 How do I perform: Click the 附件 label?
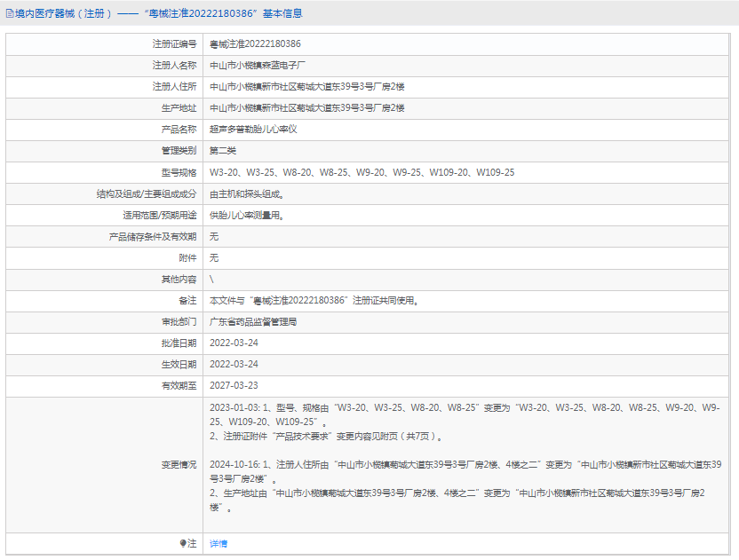[187, 257]
